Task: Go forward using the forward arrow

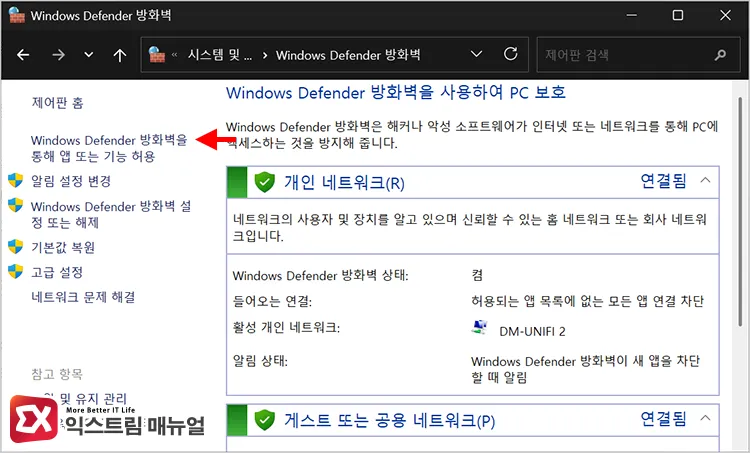Action: click(58, 55)
